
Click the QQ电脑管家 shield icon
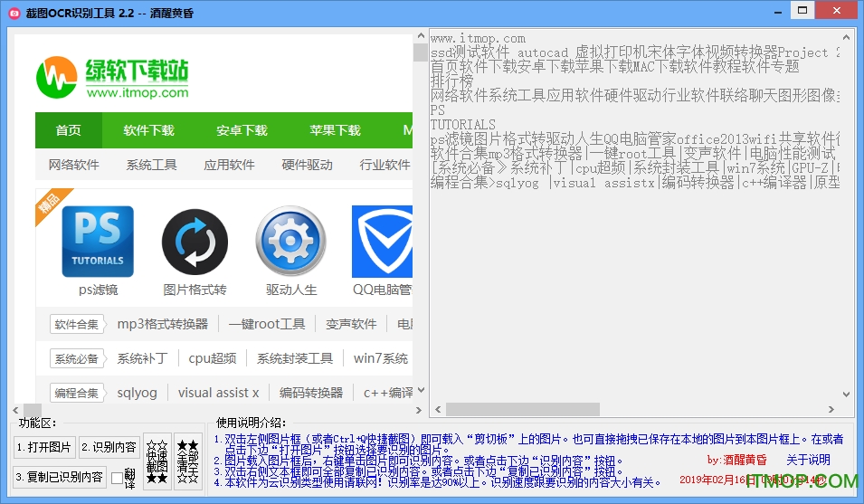382,242
